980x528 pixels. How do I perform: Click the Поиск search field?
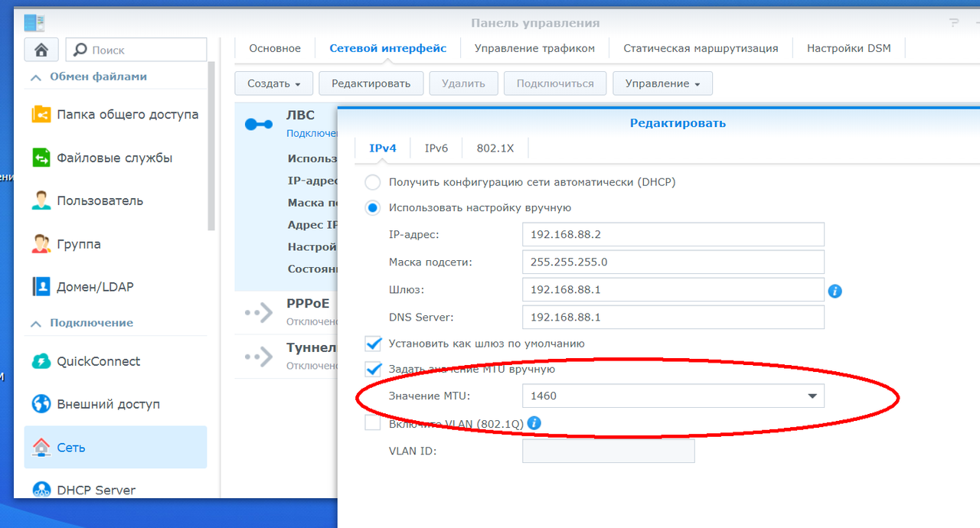136,50
